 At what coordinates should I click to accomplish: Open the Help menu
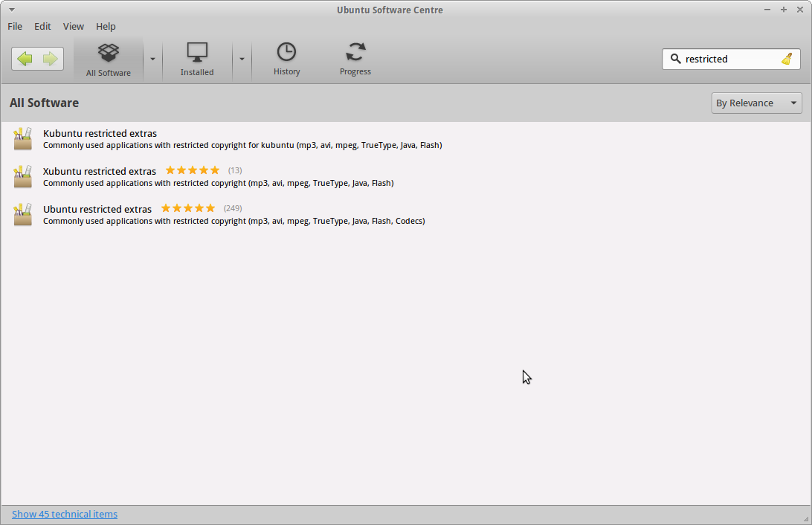pos(106,27)
